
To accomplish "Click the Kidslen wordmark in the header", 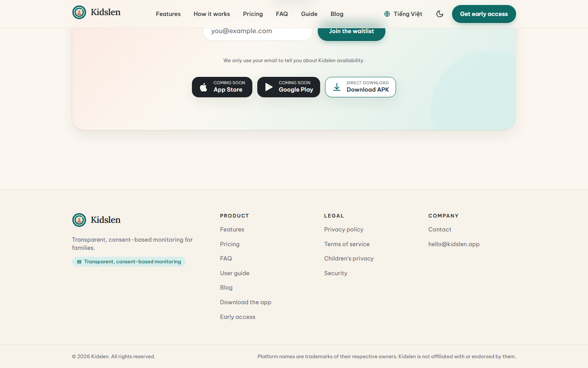I will click(106, 12).
